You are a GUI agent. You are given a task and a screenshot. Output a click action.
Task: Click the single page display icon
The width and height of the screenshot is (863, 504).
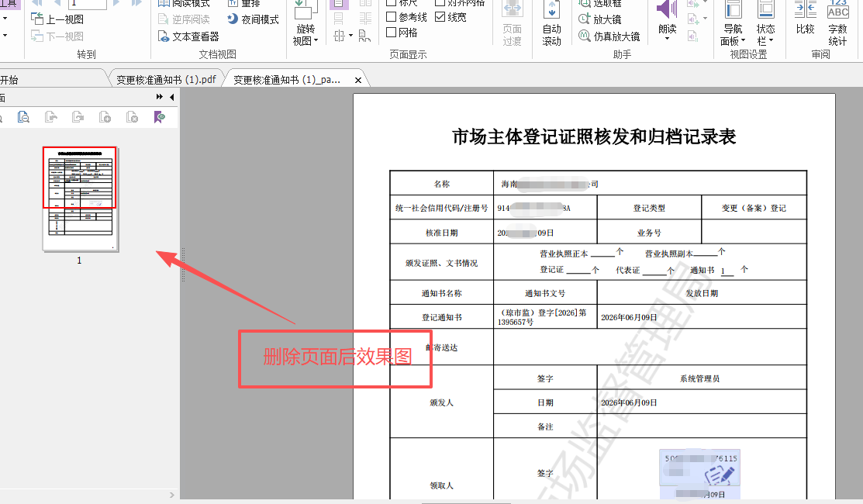click(x=339, y=4)
